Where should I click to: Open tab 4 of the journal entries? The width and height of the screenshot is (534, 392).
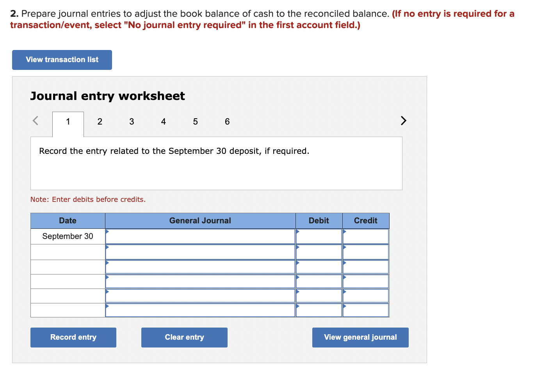pos(163,121)
